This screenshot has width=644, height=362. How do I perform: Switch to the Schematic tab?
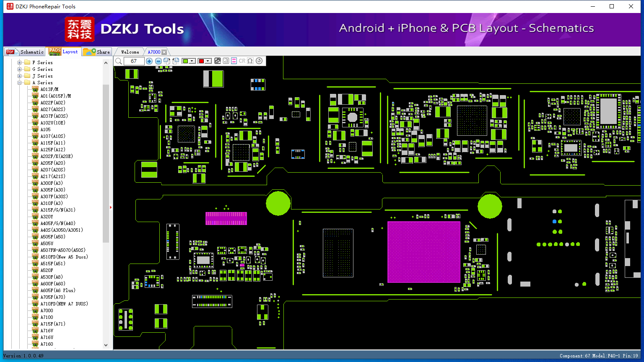[25, 52]
